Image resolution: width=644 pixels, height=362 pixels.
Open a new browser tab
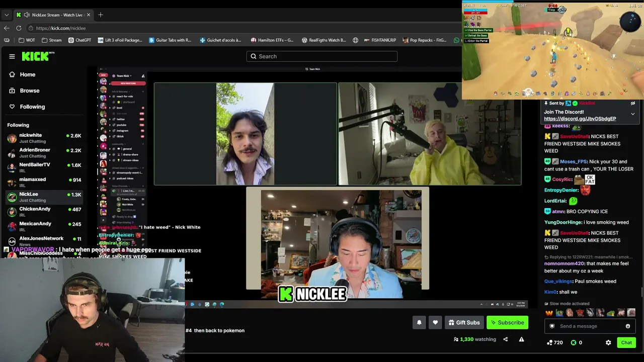pos(101,15)
